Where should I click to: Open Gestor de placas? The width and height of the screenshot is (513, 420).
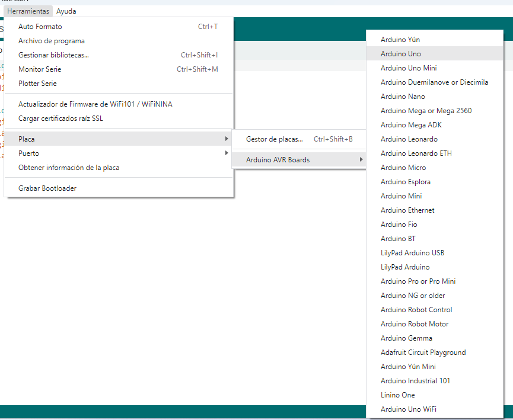click(275, 139)
